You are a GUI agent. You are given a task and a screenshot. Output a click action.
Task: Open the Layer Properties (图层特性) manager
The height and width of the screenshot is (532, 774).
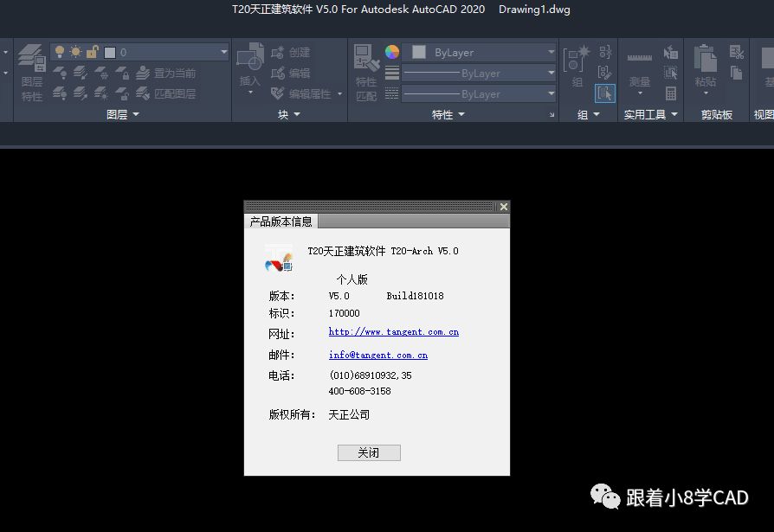click(x=32, y=73)
